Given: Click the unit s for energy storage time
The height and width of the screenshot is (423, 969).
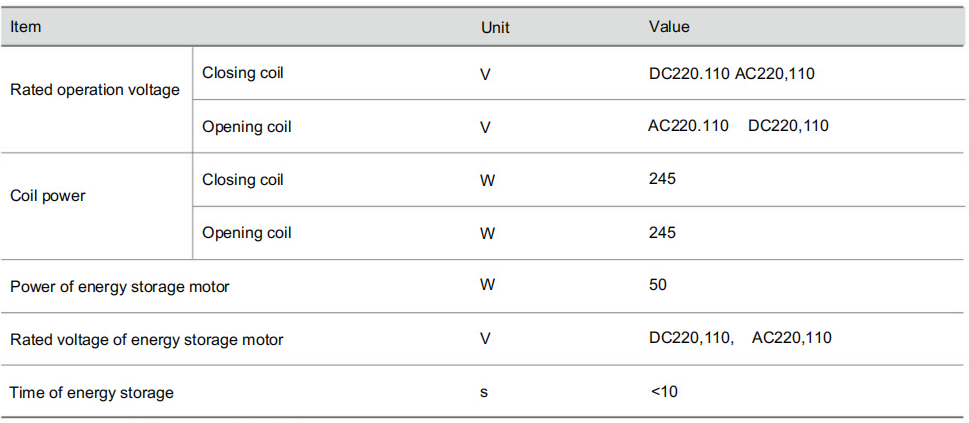Looking at the screenshot, I should (x=484, y=393).
